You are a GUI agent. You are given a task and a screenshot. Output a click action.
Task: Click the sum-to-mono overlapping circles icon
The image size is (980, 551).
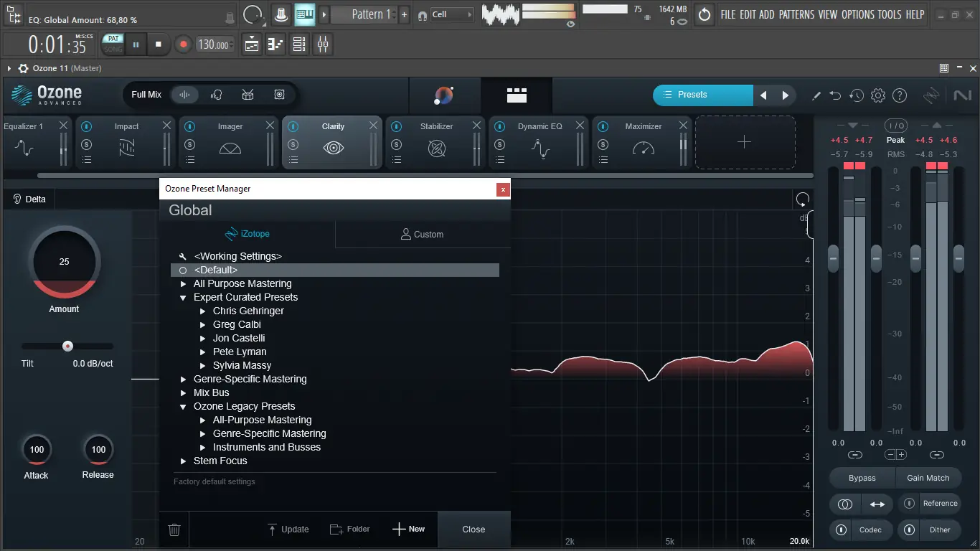(x=845, y=504)
